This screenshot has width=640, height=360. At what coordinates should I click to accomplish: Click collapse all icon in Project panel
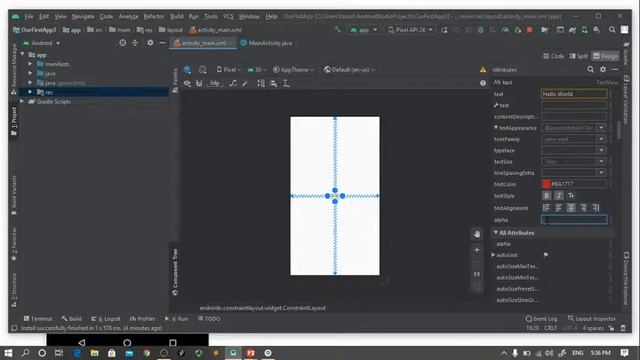(x=135, y=43)
